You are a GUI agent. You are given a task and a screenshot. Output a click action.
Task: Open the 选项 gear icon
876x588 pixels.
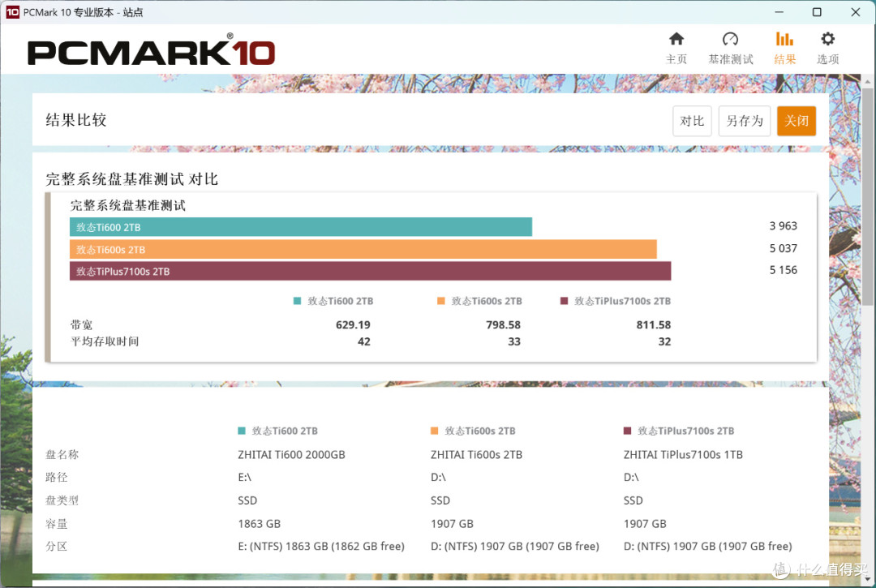[x=828, y=39]
